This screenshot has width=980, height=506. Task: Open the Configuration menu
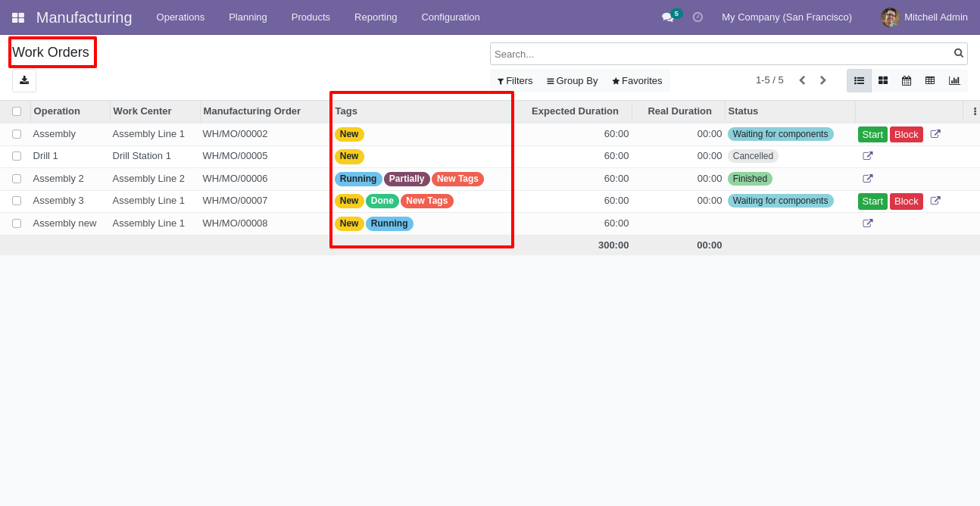pos(451,17)
